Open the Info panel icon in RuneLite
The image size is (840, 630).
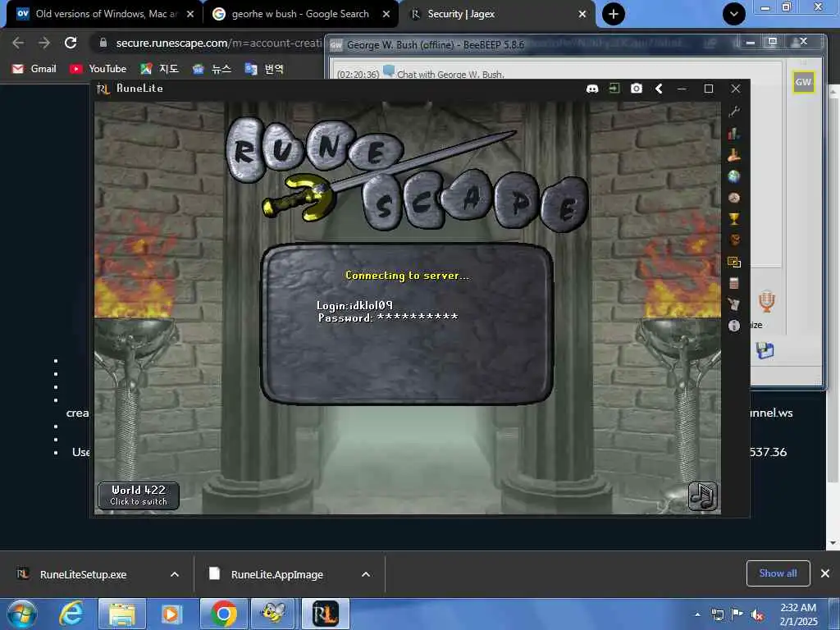tap(734, 326)
